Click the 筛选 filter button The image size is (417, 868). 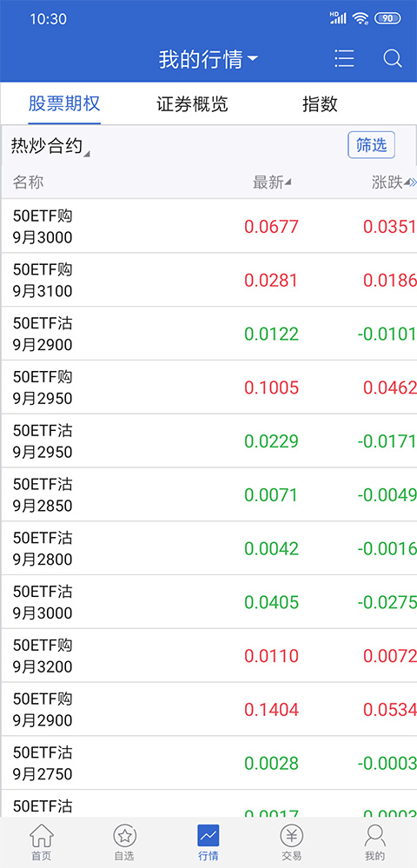click(371, 145)
